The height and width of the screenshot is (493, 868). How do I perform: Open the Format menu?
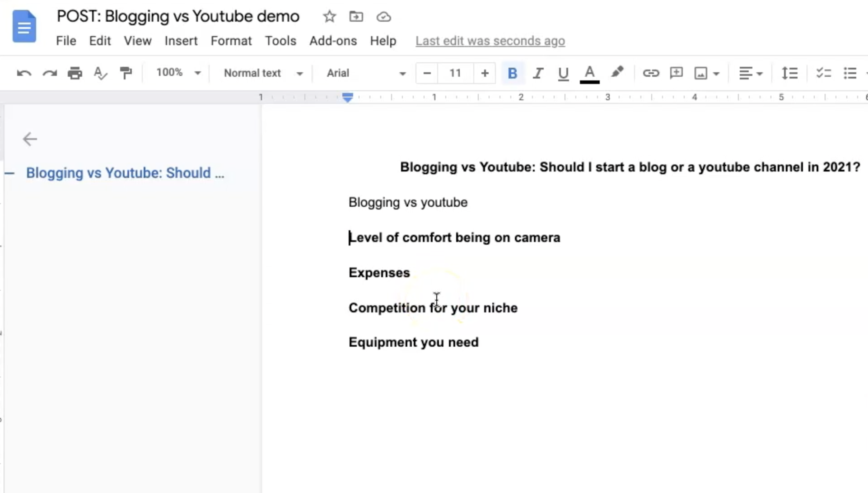click(231, 41)
